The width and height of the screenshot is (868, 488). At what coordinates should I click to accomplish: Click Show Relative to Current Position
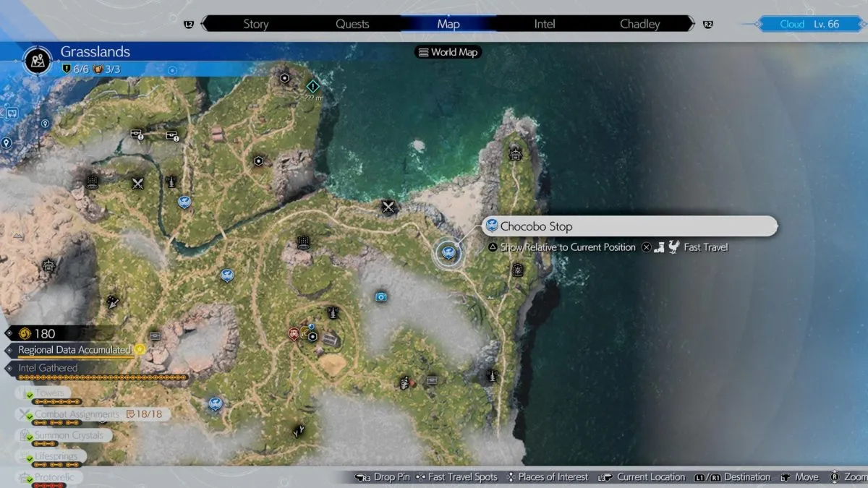click(561, 247)
